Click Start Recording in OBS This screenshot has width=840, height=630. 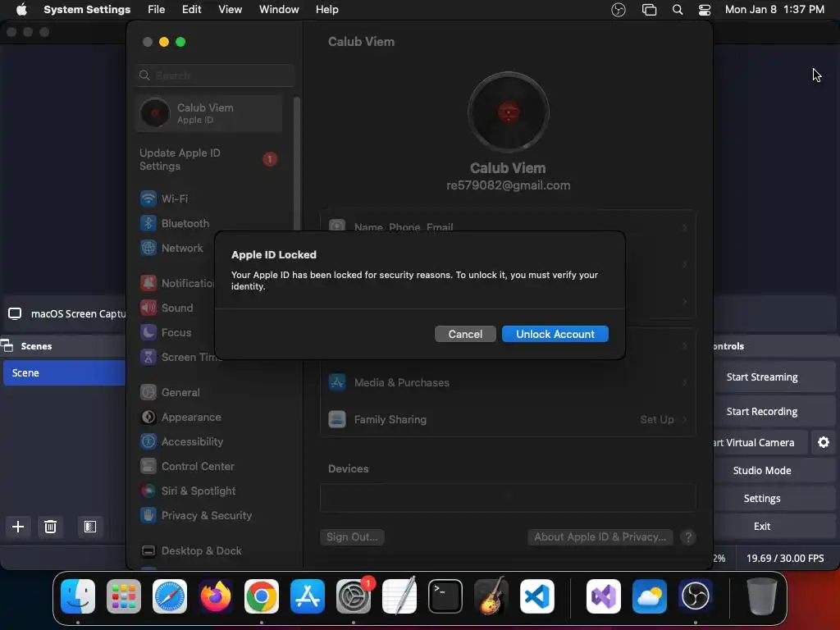tap(774, 412)
